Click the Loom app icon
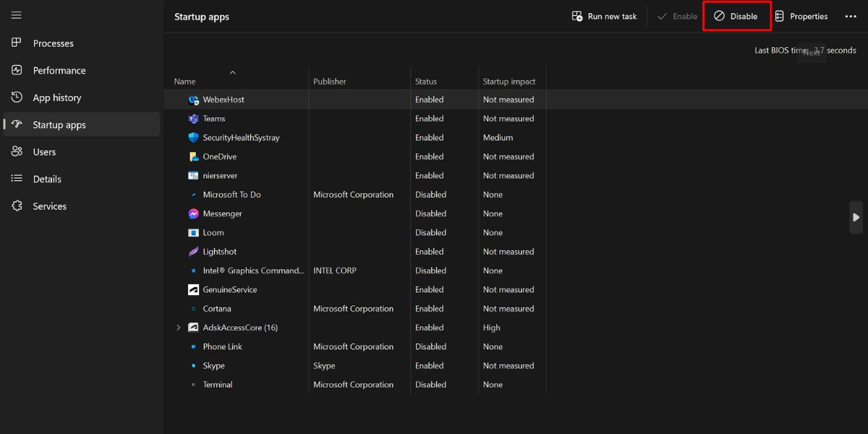The height and width of the screenshot is (434, 868). (x=192, y=232)
